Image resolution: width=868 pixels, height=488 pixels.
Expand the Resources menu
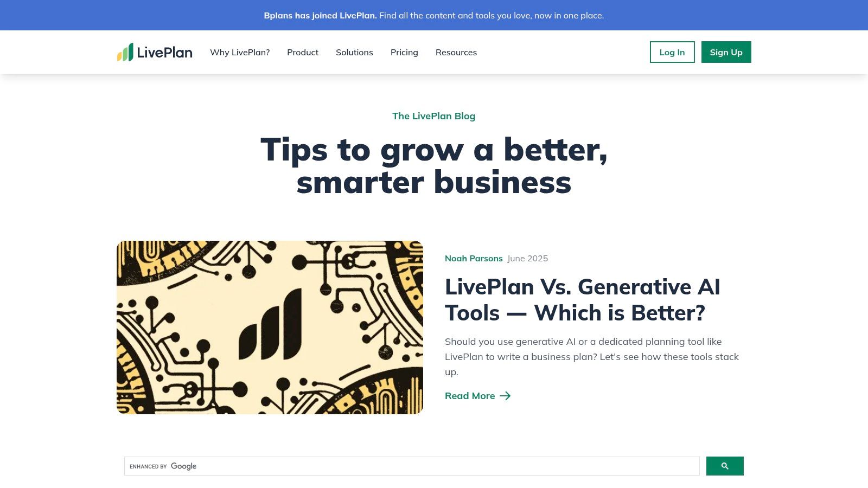pyautogui.click(x=456, y=52)
